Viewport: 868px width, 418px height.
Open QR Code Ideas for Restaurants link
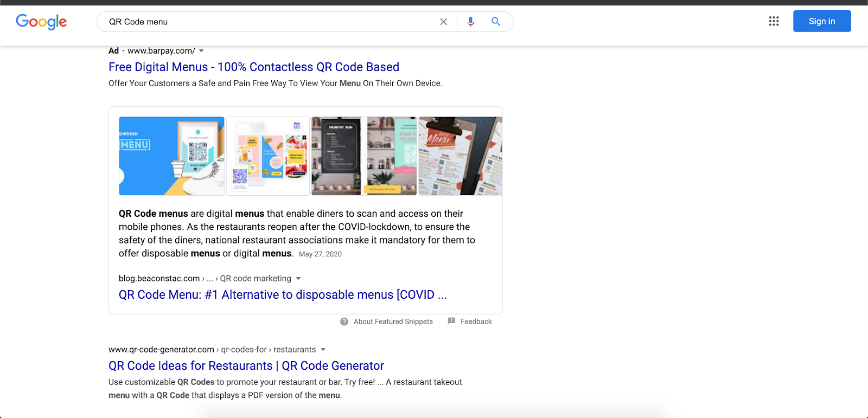tap(246, 366)
